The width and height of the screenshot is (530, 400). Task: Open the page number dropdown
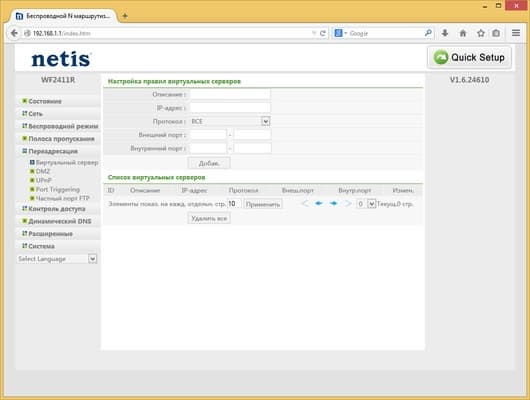tap(366, 204)
